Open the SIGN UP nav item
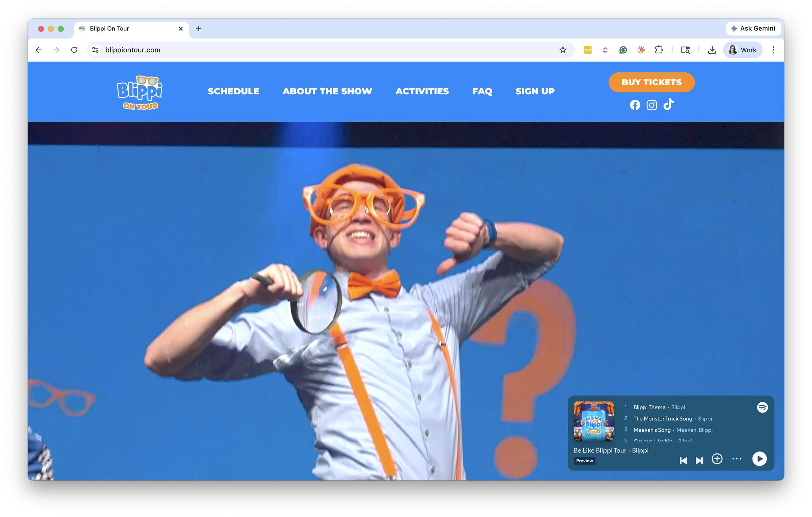Image resolution: width=812 pixels, height=517 pixels. (535, 91)
